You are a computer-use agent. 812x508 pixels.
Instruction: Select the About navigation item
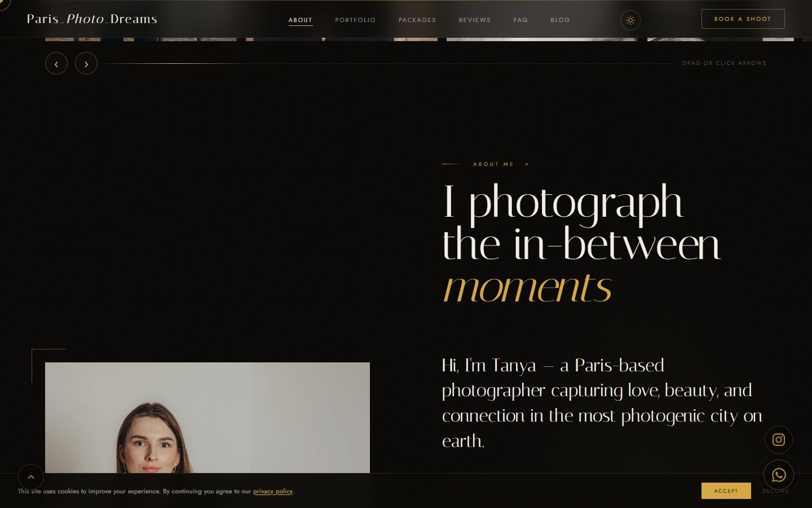(x=300, y=20)
